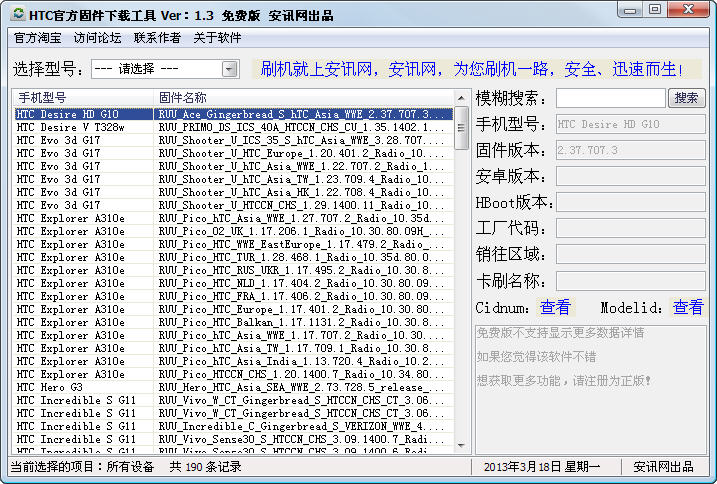Close the HTC firmware tool window
Viewport: 717px width, 484px height.
pos(688,10)
